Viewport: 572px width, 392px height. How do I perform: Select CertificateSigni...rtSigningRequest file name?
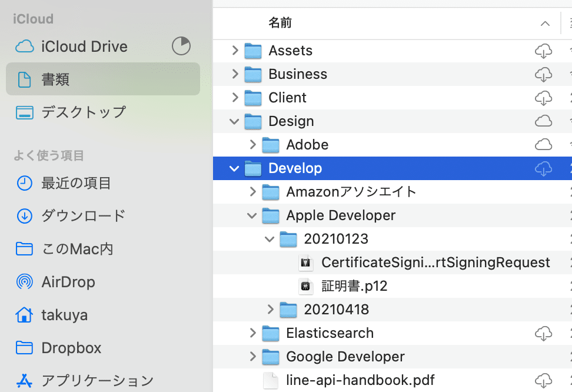[x=435, y=263]
